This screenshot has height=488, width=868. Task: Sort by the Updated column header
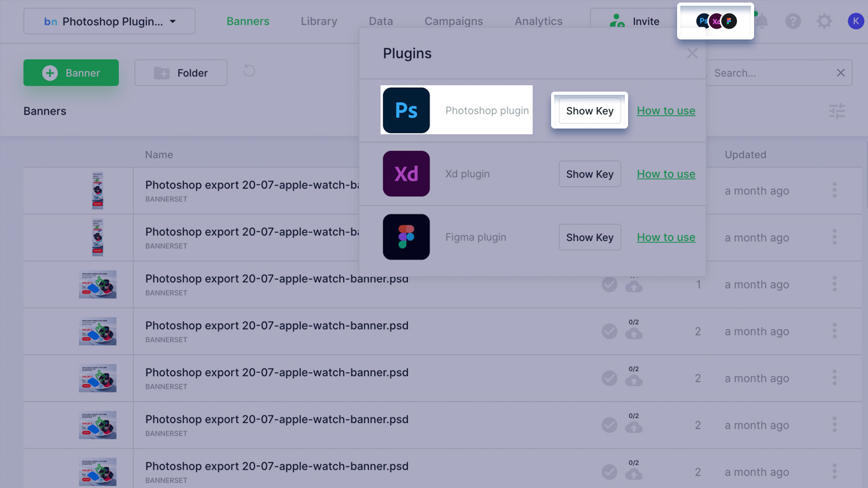coord(745,155)
